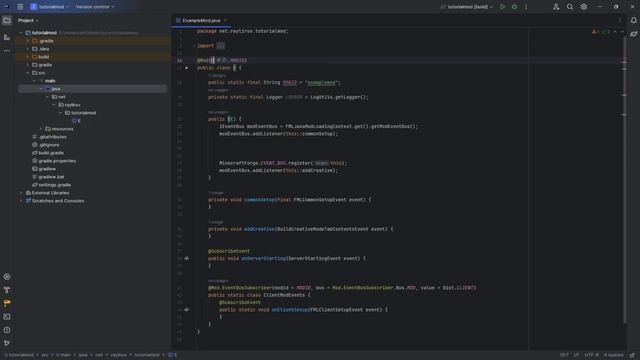Click 4 spaces indent setting
Image resolution: width=640 pixels, height=360 pixels.
coord(613,355)
